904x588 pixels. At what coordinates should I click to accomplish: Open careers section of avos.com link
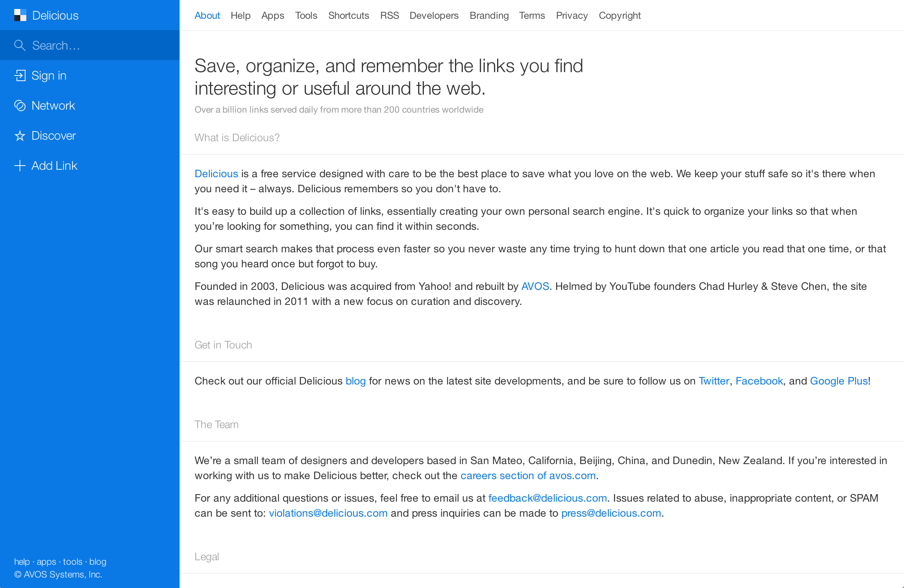pyautogui.click(x=528, y=475)
